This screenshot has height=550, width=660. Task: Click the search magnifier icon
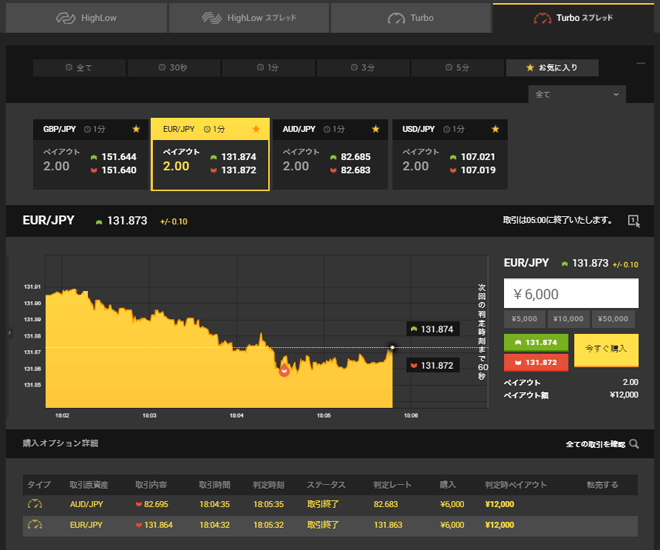click(x=634, y=444)
